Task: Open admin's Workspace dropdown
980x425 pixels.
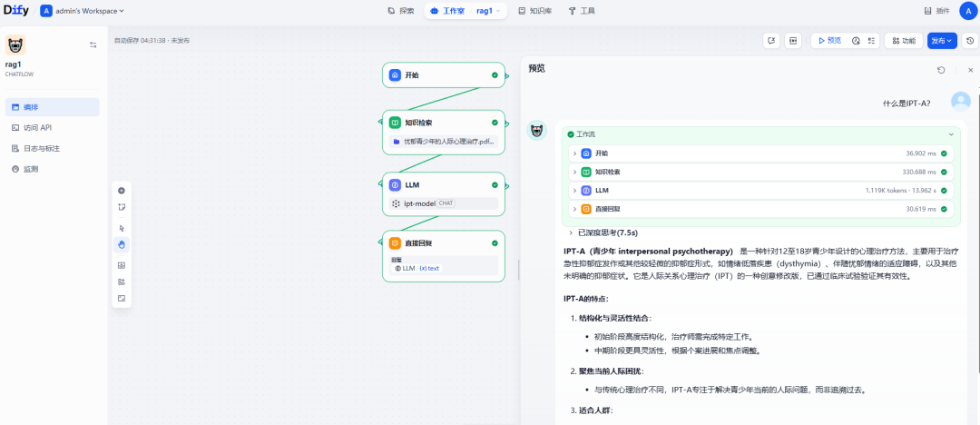Action: (88, 11)
